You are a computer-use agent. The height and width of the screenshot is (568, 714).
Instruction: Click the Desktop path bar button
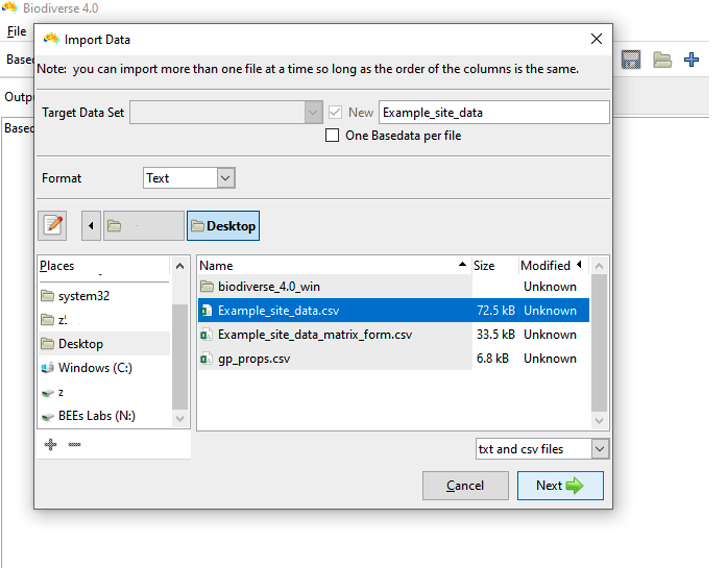(x=223, y=225)
